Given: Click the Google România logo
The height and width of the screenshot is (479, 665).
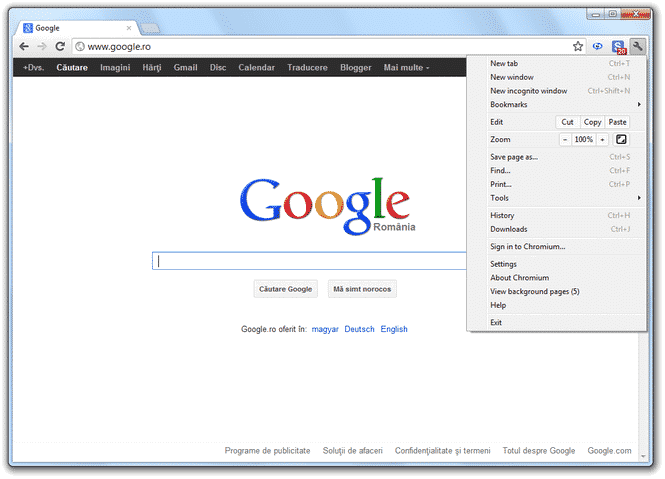Looking at the screenshot, I should 327,206.
